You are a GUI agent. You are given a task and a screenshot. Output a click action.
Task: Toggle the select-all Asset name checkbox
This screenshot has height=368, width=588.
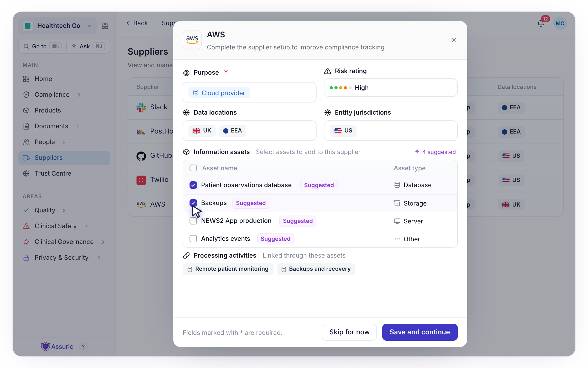(193, 168)
